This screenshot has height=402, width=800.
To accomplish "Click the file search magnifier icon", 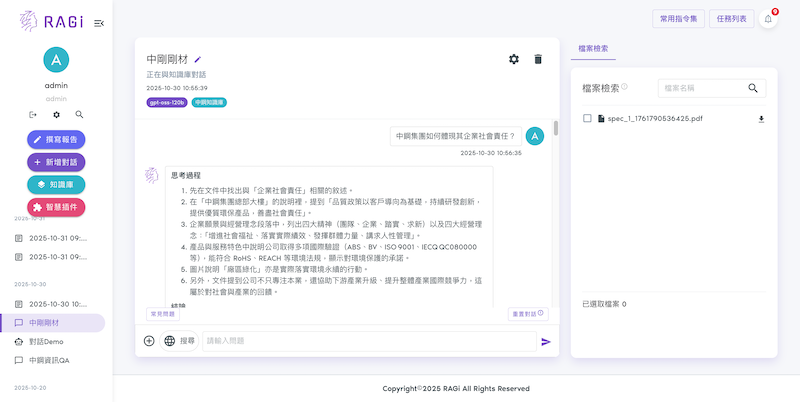I will tap(753, 88).
